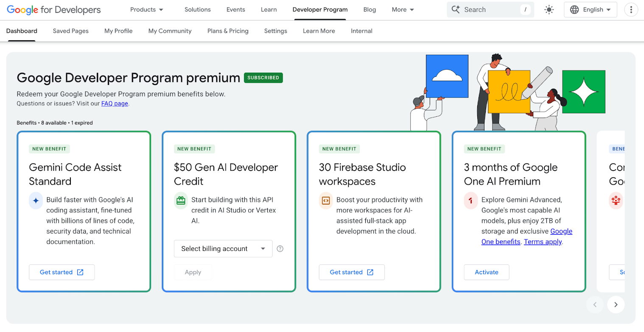Image resolution: width=644 pixels, height=332 pixels.
Task: Click NEW BENEFIT tag on Google One card
Action: (x=484, y=149)
